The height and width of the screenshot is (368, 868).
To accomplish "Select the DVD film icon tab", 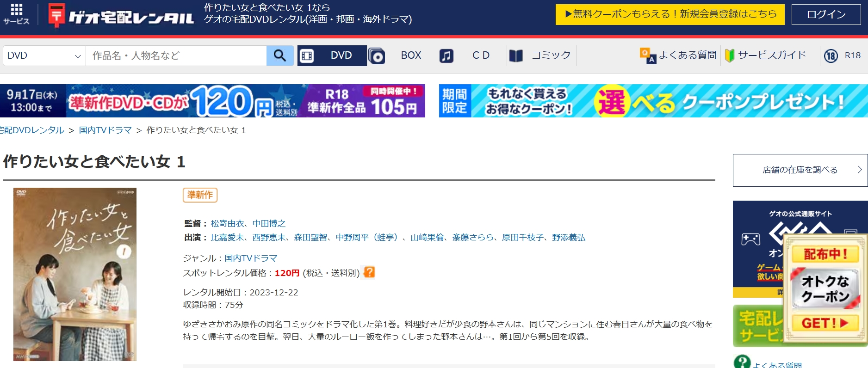I will tap(332, 55).
